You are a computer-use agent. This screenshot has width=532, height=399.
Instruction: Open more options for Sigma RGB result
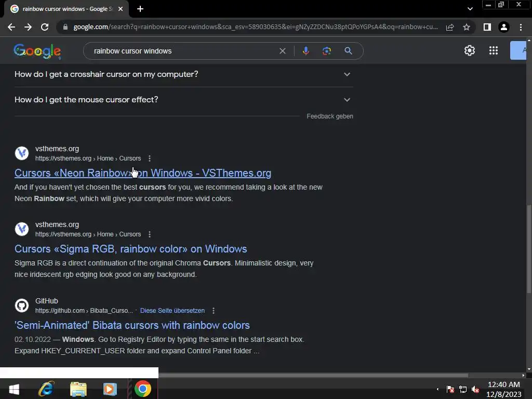pos(150,234)
